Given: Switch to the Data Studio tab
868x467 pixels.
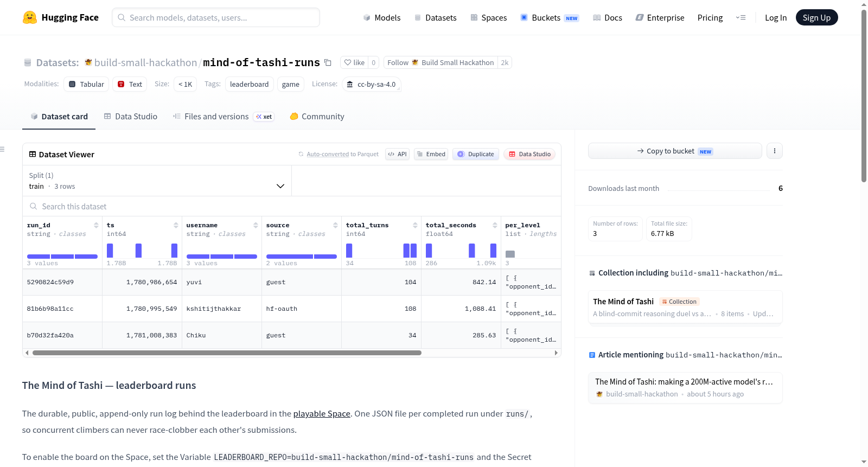Looking at the screenshot, I should point(131,116).
